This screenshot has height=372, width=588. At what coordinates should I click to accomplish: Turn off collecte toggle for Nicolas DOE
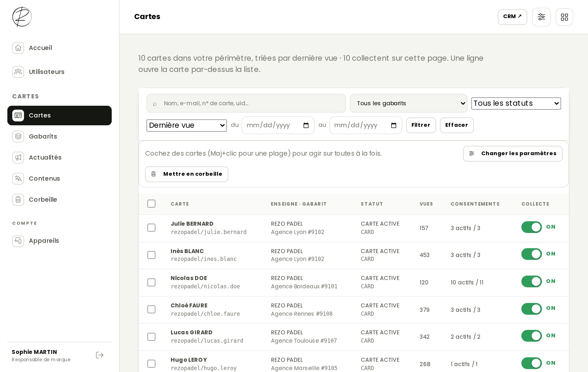(x=531, y=281)
